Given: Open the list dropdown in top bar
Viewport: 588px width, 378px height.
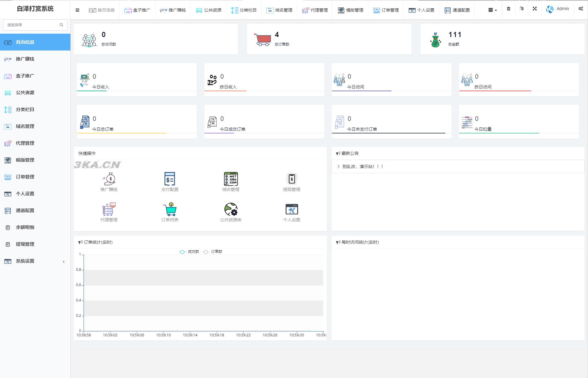Looking at the screenshot, I should pyautogui.click(x=492, y=10).
